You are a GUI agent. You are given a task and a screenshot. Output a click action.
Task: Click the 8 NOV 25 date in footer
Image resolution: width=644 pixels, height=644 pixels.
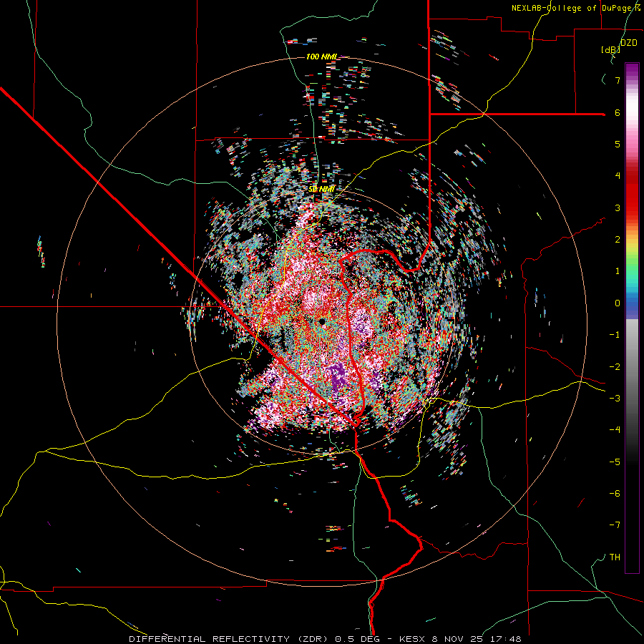coord(459,639)
